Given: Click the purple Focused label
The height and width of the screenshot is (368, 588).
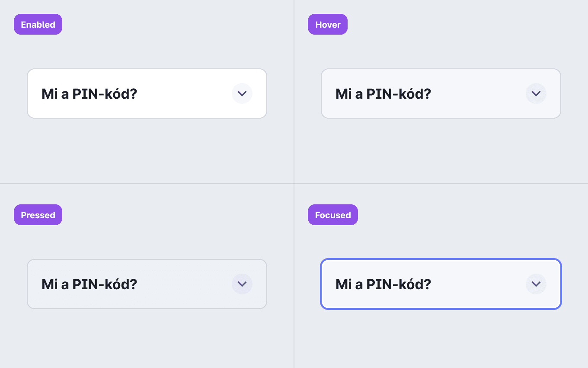Looking at the screenshot, I should click(x=333, y=215).
